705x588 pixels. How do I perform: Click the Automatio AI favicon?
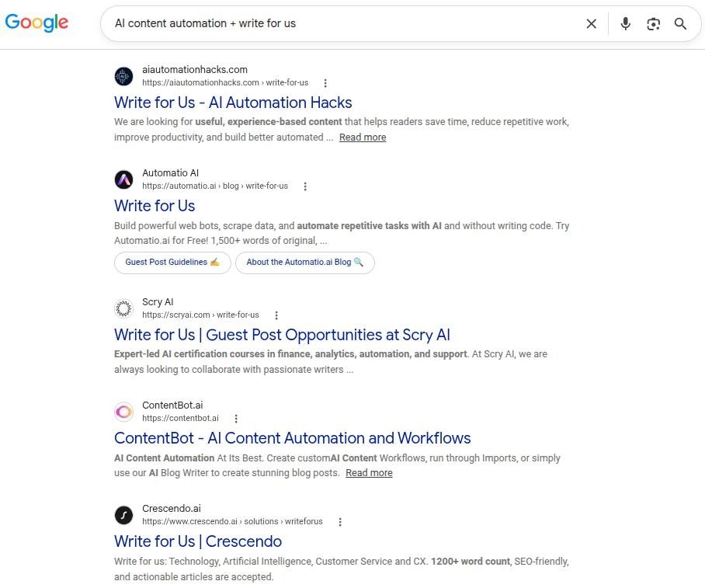click(123, 179)
